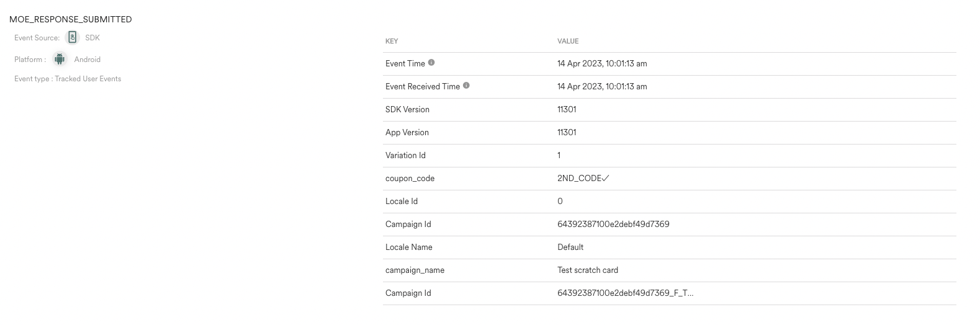The image size is (980, 325).
Task: Click the campaign_name value Test scratch card
Action: click(x=587, y=270)
